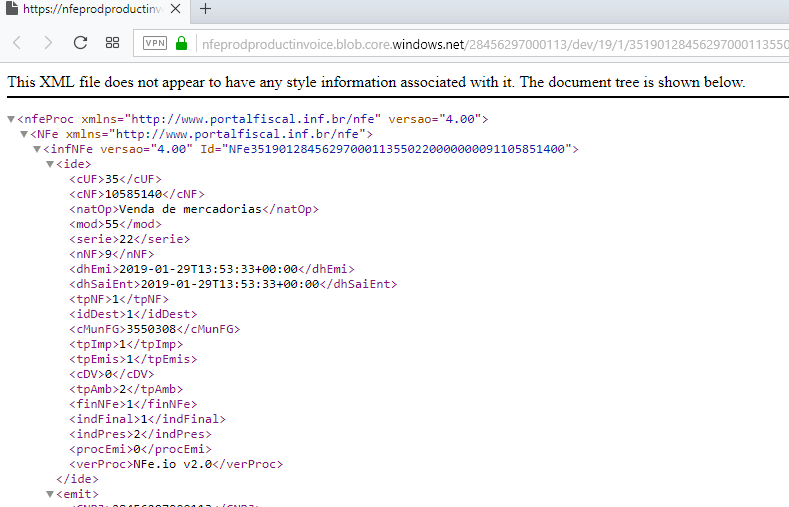The height and width of the screenshot is (507, 789).
Task: Click the forward navigation arrow
Action: point(48,43)
